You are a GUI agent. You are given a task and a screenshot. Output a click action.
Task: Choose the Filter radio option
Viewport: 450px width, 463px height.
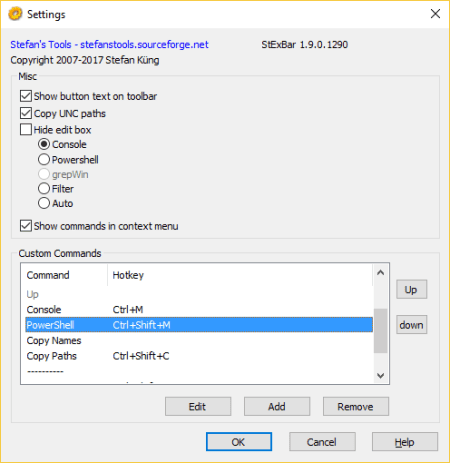pyautogui.click(x=44, y=188)
